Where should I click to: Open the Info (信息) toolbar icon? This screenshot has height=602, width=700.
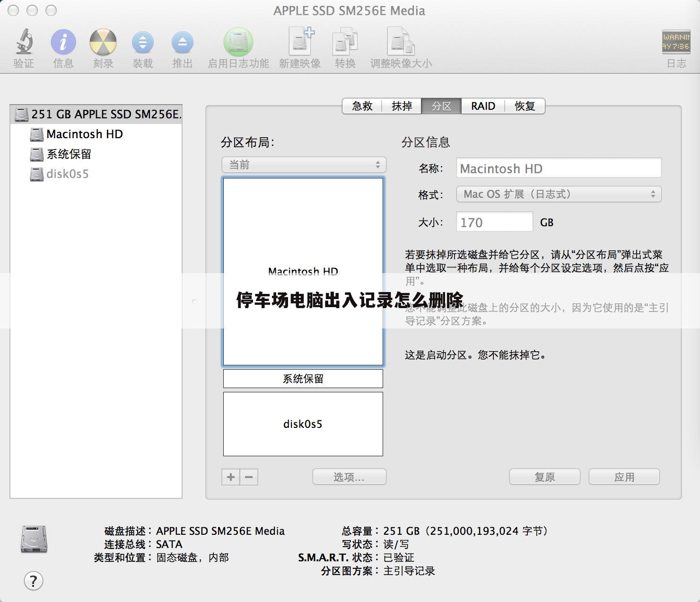pyautogui.click(x=63, y=42)
